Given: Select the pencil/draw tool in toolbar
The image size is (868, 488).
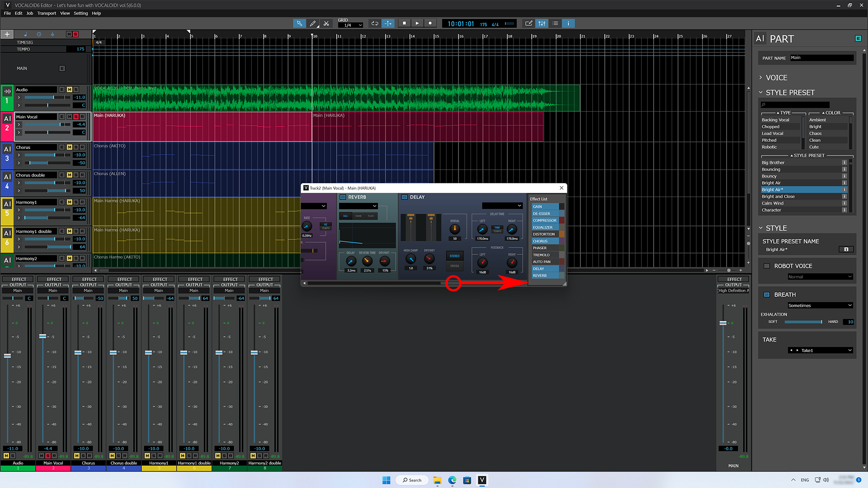Looking at the screenshot, I should 312,23.
